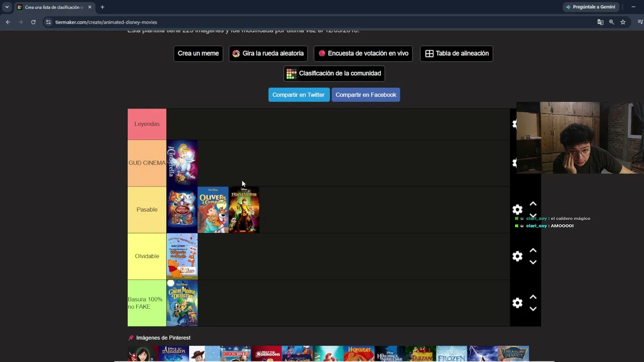Move the Basura tier row down
The image size is (644, 362).
(533, 309)
